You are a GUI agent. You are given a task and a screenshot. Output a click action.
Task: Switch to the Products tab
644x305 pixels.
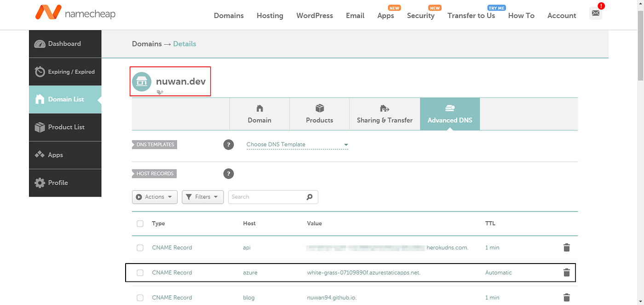tap(319, 114)
